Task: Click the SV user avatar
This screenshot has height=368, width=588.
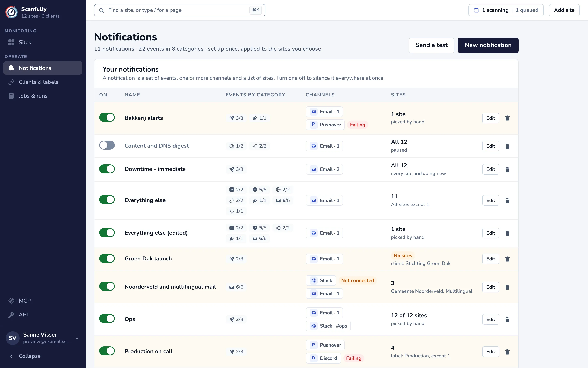Action: click(13, 338)
